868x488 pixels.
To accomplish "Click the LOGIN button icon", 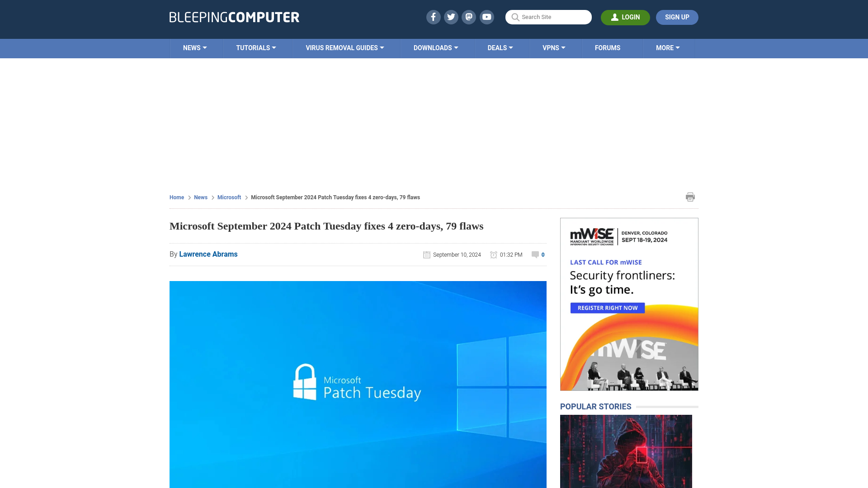I will point(615,17).
